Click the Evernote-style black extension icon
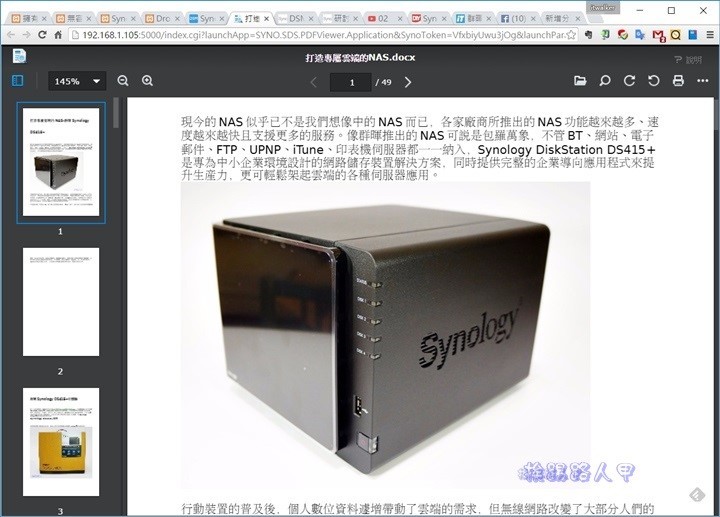Image resolution: width=720 pixels, height=517 pixels. tap(589, 35)
